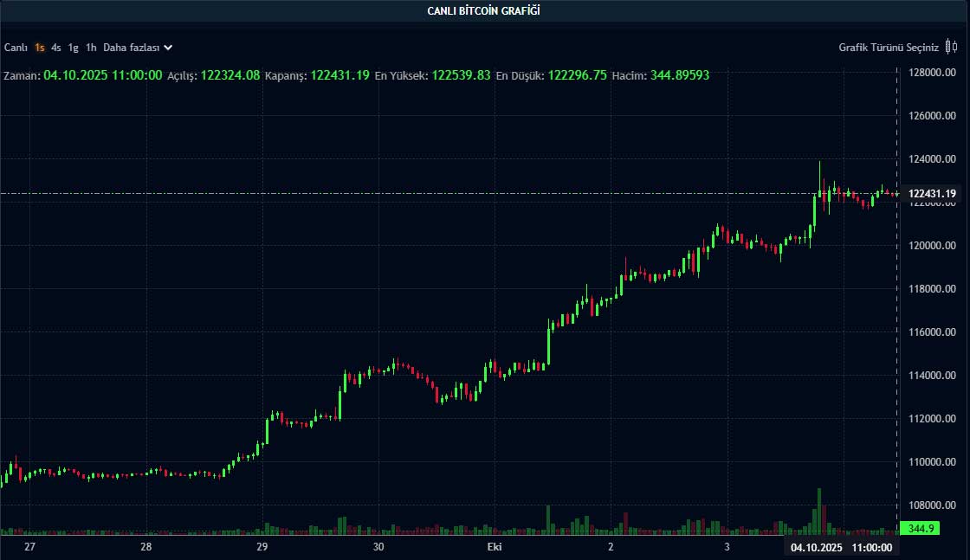Click the candlestick chart type icon
The height and width of the screenshot is (560, 970).
(x=951, y=48)
